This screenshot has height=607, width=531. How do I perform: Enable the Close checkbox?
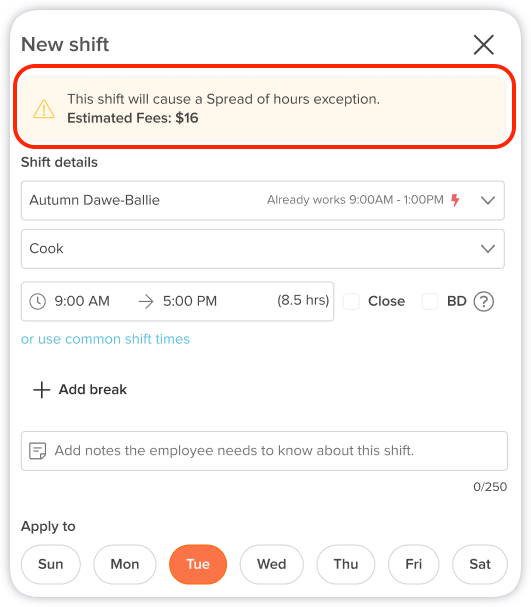351,301
